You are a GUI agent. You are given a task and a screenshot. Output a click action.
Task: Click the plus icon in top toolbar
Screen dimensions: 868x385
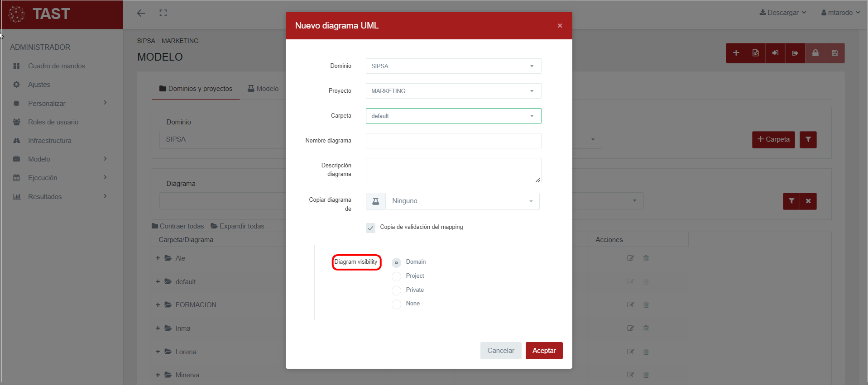coord(736,53)
